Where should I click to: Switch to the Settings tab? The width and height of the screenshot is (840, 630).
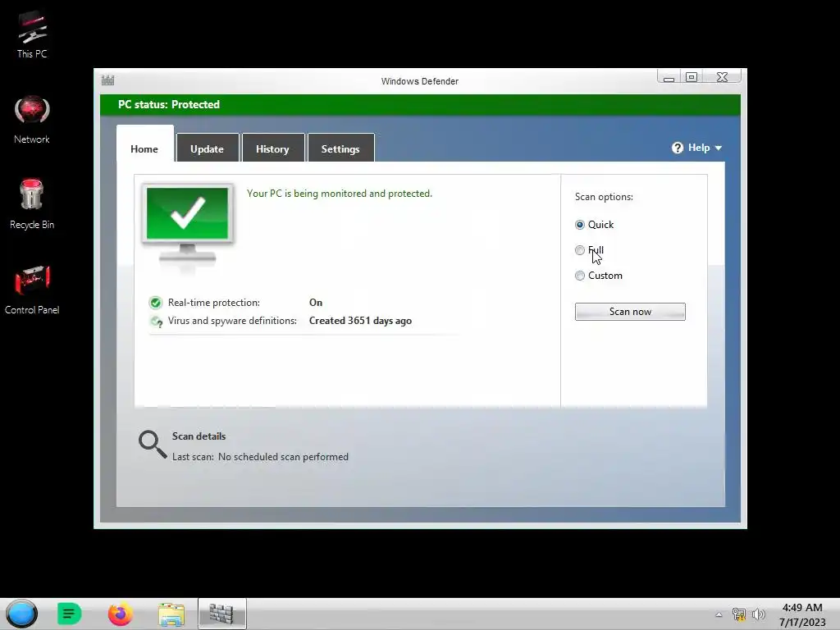pos(340,148)
